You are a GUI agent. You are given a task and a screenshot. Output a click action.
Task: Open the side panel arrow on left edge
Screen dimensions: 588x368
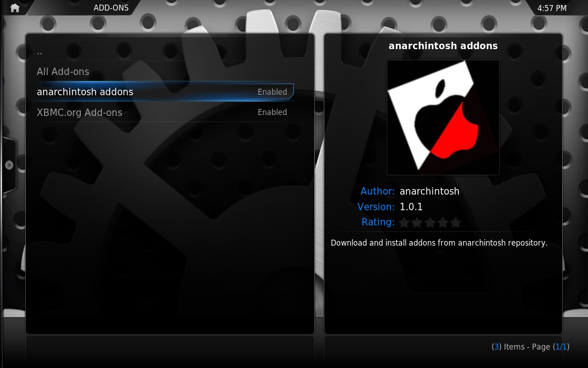(9, 165)
